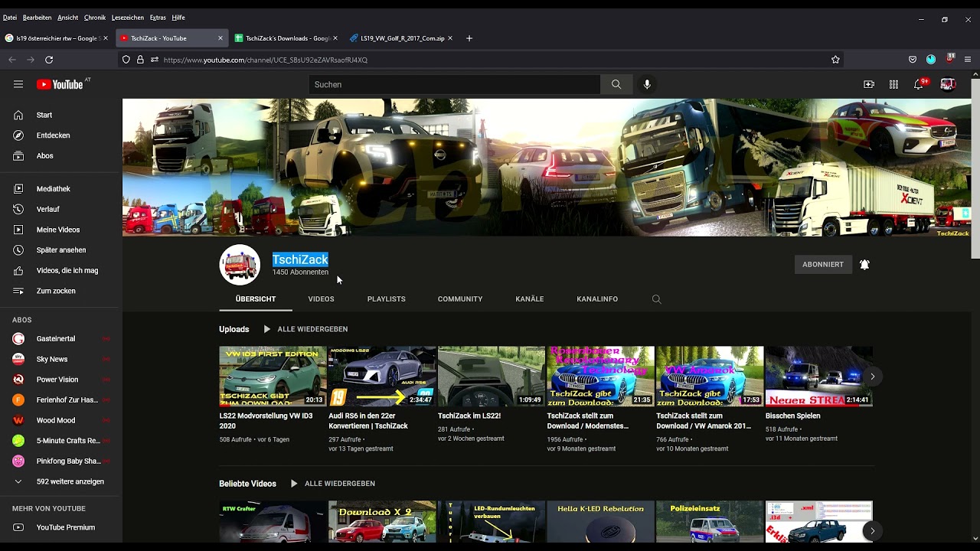
Task: Switch to Videos channel tab
Action: pyautogui.click(x=321, y=299)
